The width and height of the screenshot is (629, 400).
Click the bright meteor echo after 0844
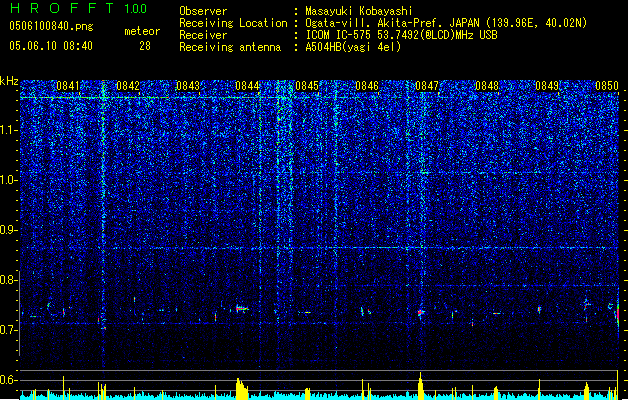[x=242, y=309]
